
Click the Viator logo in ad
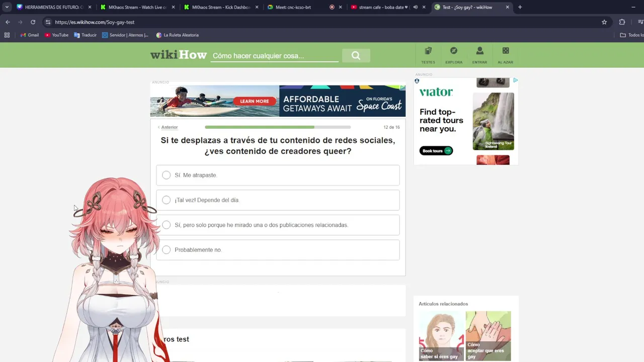[436, 92]
